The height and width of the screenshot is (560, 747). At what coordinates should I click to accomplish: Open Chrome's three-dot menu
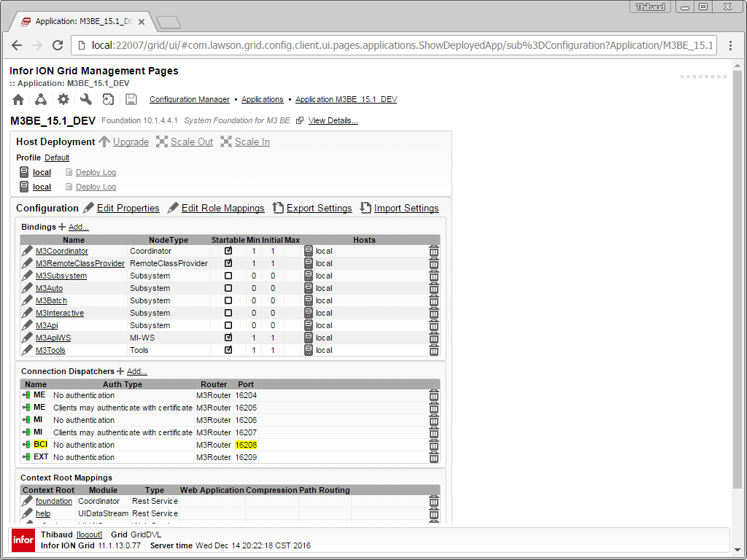click(729, 45)
